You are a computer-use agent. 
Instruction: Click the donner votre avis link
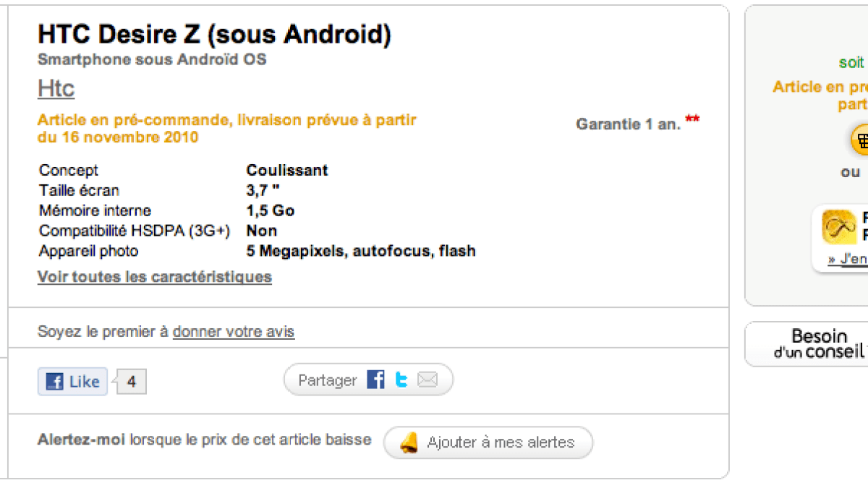234,332
